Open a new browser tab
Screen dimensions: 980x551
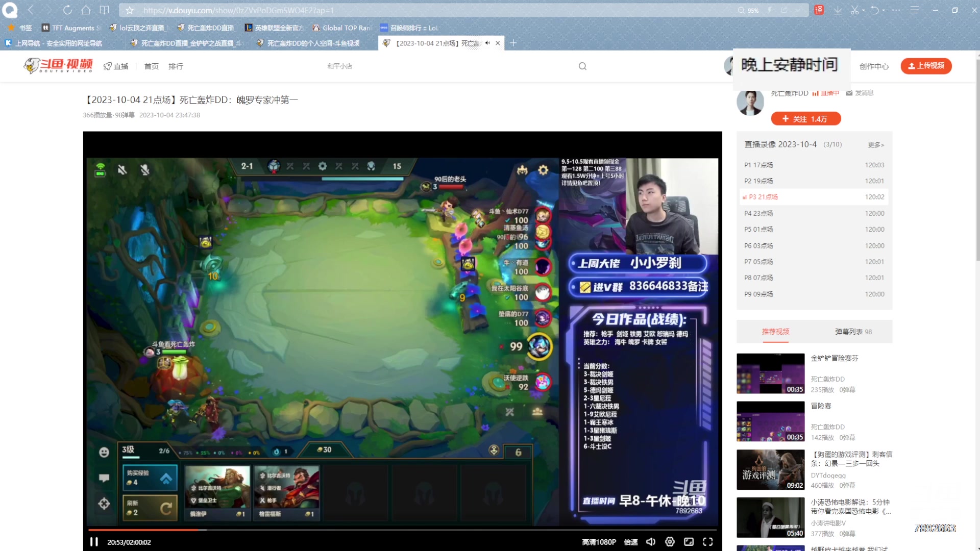coord(513,43)
